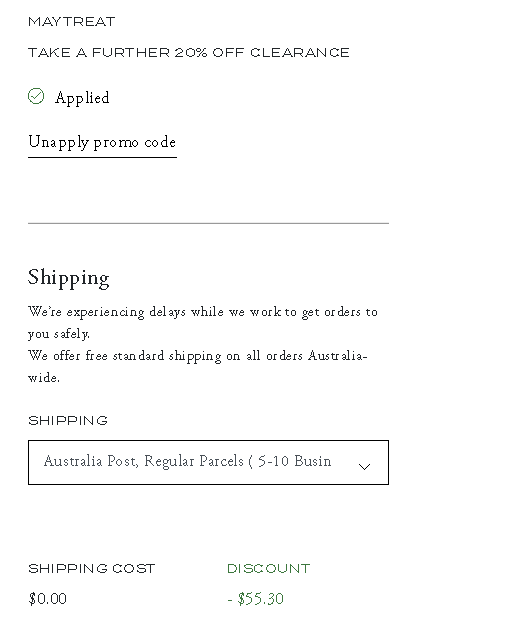Click the horizontal divider above Shipping
This screenshot has width=519, height=636.
[x=208, y=223]
